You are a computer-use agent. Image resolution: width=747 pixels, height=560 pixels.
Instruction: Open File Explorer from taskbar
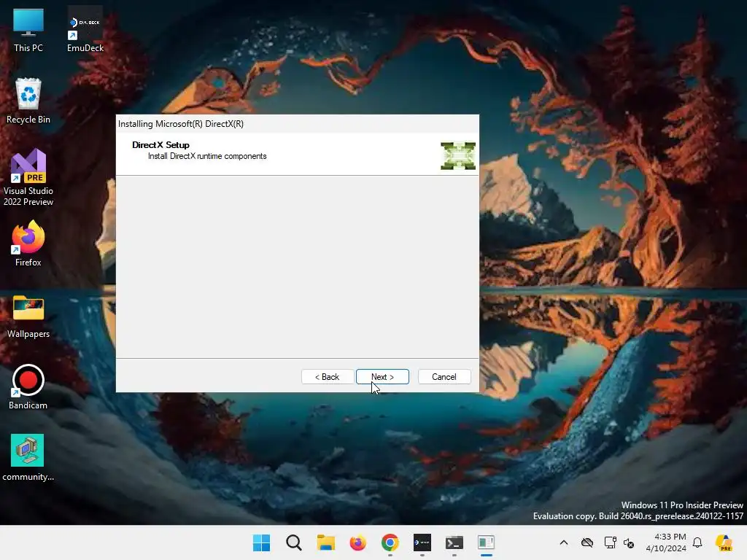click(326, 542)
